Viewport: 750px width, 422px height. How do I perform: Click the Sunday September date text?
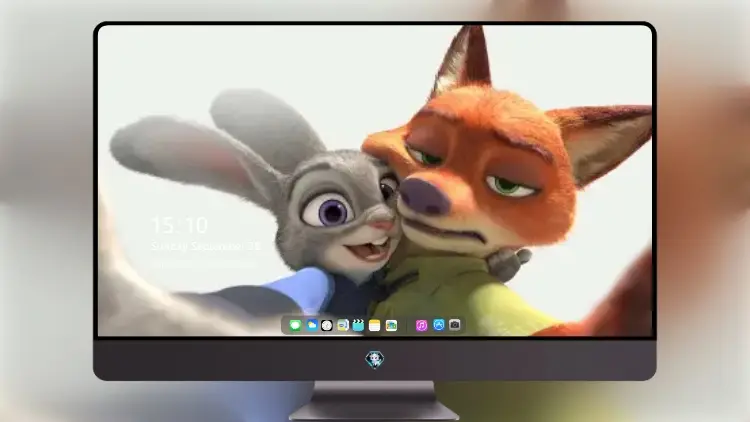(206, 246)
